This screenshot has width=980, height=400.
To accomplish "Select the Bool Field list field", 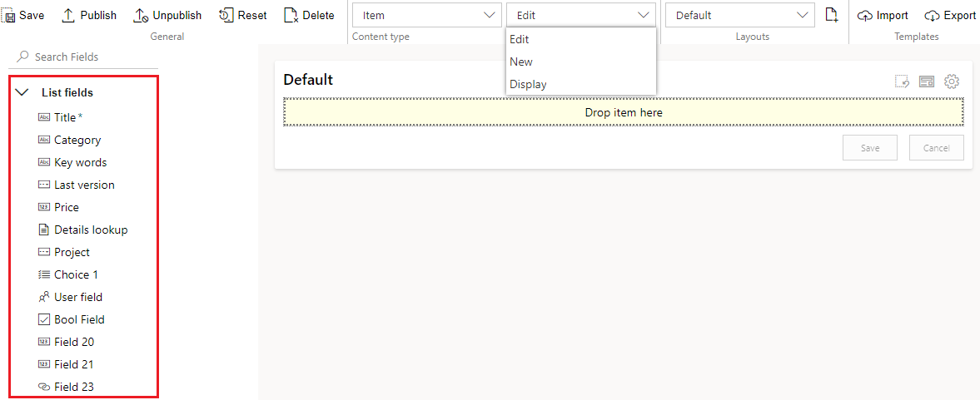I will pos(79,319).
